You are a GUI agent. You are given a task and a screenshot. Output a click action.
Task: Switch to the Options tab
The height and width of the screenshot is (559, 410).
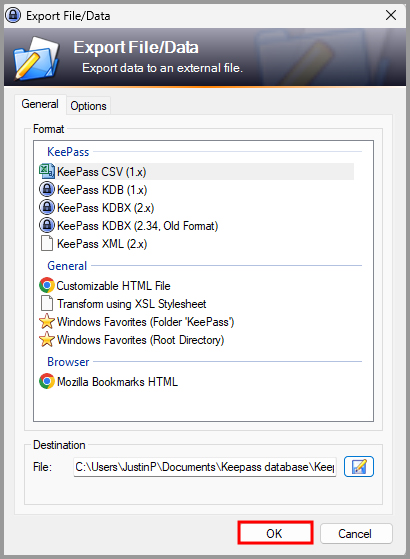coord(88,106)
